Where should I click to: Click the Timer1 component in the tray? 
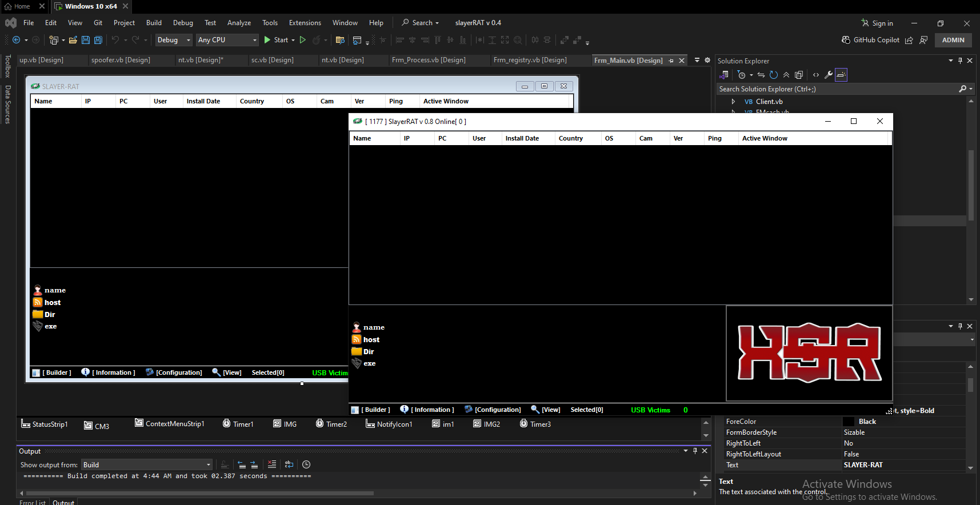[x=238, y=424]
